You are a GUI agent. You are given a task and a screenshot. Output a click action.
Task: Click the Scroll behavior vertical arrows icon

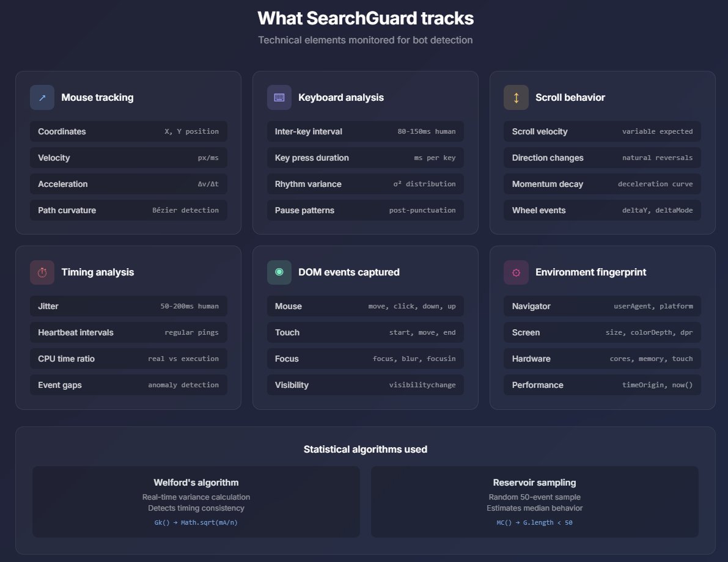[x=516, y=98]
